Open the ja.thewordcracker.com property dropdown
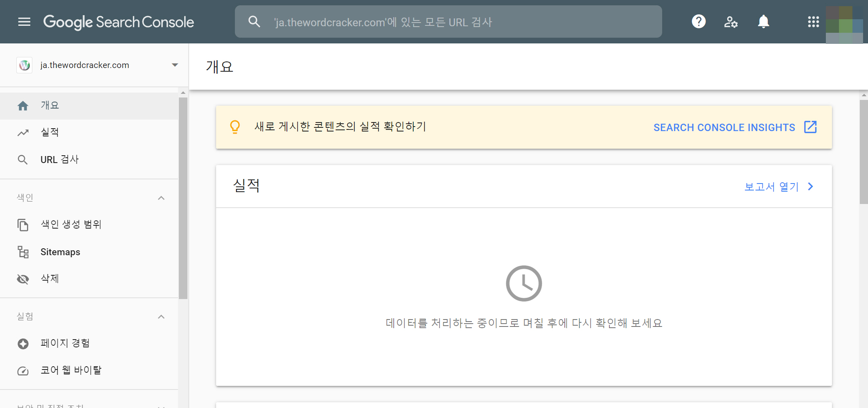The image size is (868, 408). [98, 65]
